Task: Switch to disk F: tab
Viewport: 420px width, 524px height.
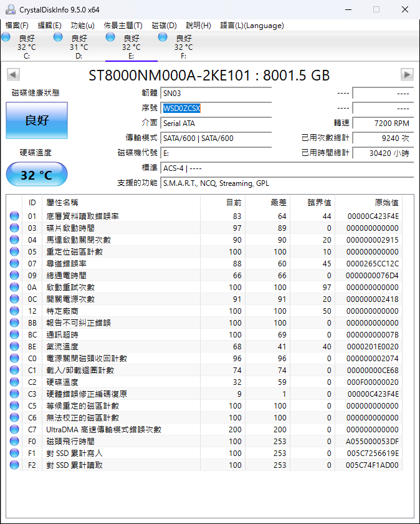Action: 184,46
